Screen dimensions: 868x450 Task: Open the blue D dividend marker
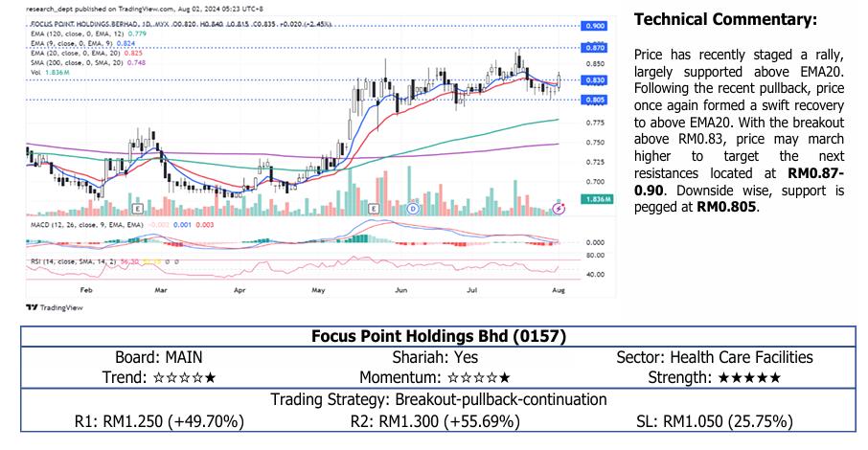click(413, 208)
